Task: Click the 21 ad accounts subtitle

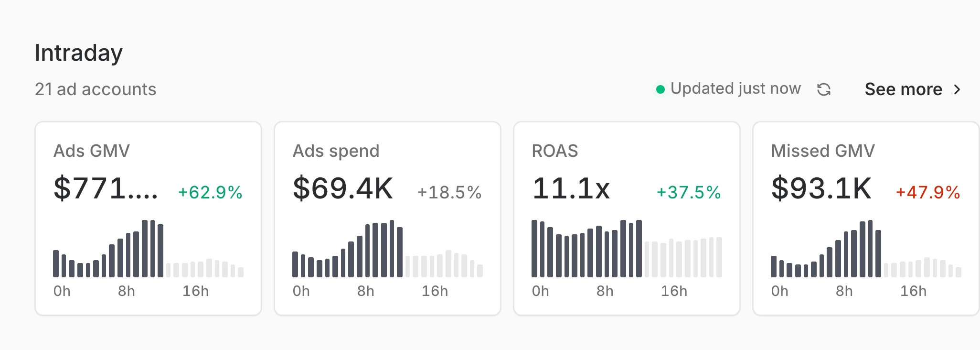Action: [96, 89]
